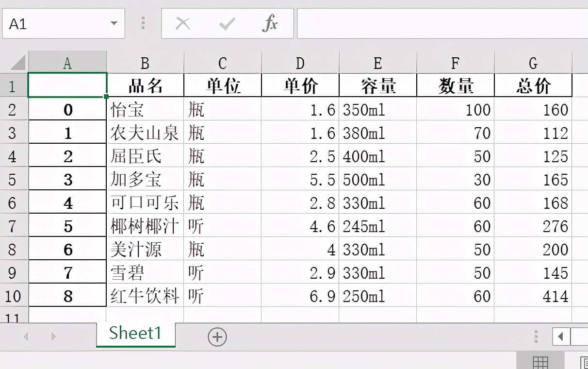Select column F header
Viewport: 588px width, 369px height.
click(456, 62)
